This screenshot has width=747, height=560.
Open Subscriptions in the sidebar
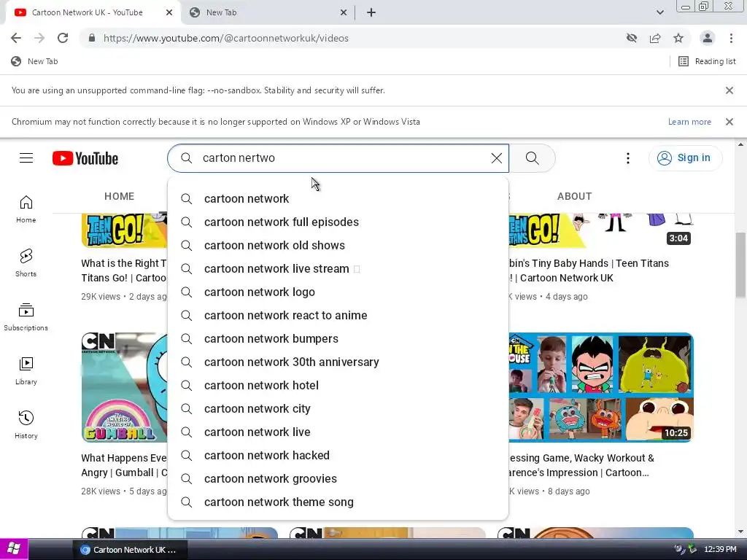tap(26, 316)
